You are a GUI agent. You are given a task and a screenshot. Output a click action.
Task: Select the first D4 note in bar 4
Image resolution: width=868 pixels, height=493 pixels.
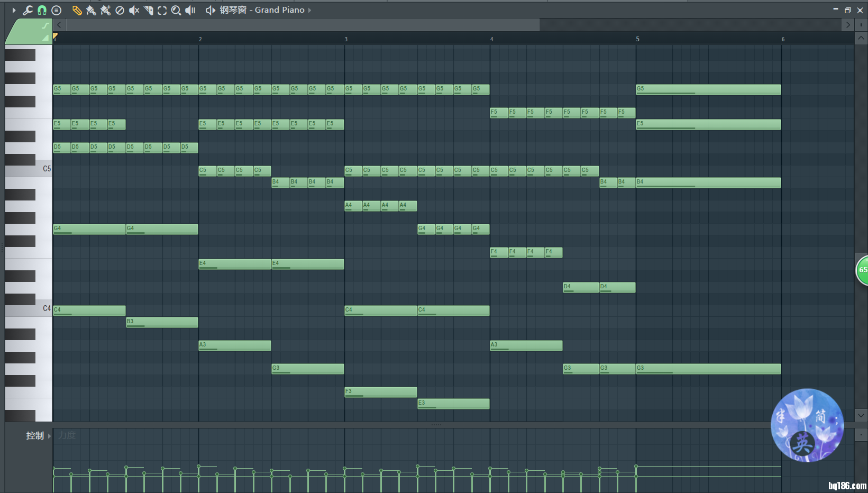coord(581,287)
